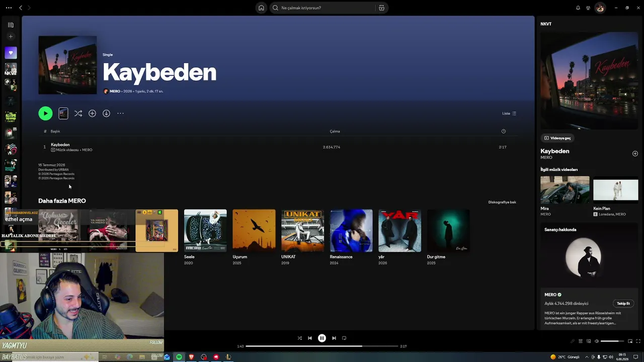Viewport: 644px width, 362px height.
Task: Enlarge the Kaybeden album cover
Action: point(67,65)
